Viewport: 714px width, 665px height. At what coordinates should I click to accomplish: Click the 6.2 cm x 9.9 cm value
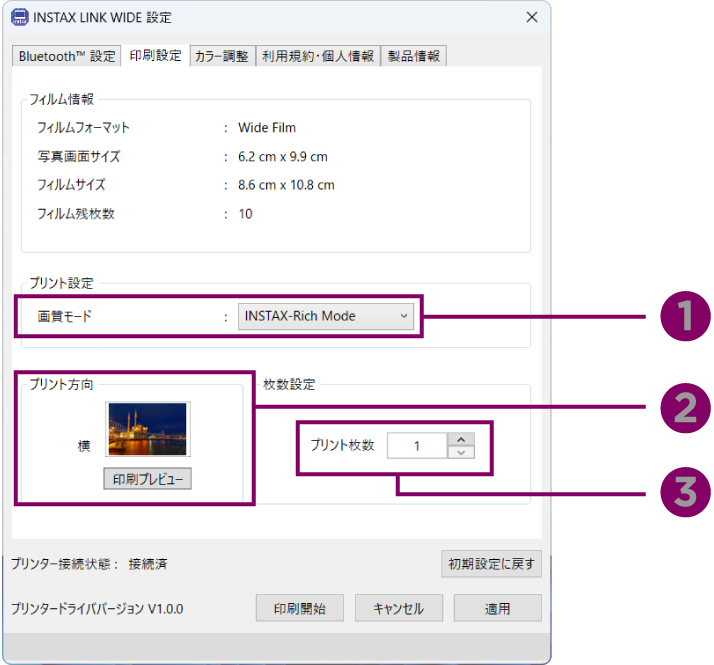click(283, 157)
